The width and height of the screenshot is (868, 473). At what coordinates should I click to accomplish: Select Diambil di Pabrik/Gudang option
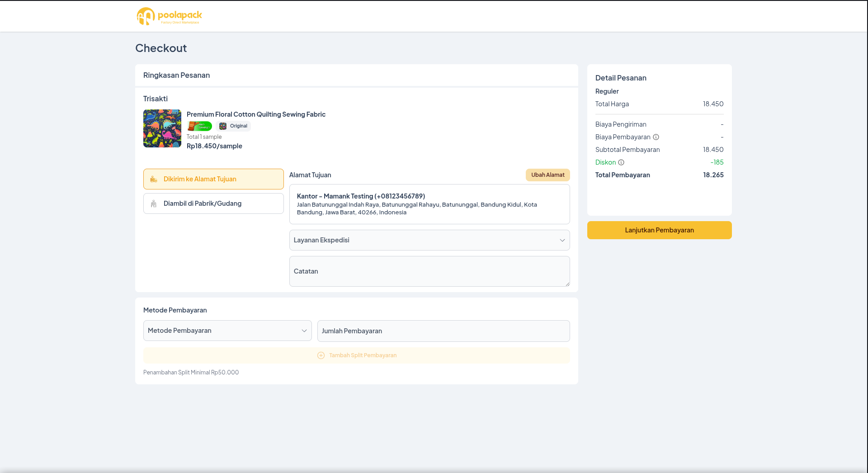click(x=213, y=203)
